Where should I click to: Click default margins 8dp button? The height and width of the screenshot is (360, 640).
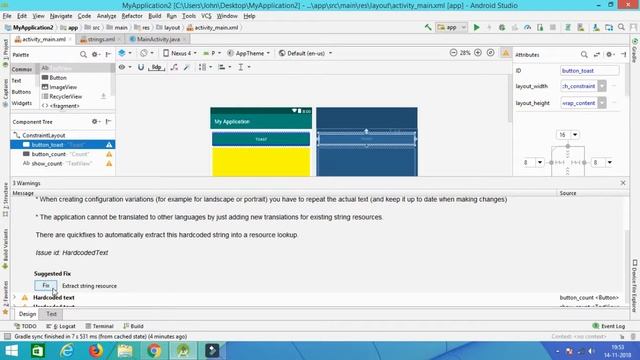(x=156, y=67)
